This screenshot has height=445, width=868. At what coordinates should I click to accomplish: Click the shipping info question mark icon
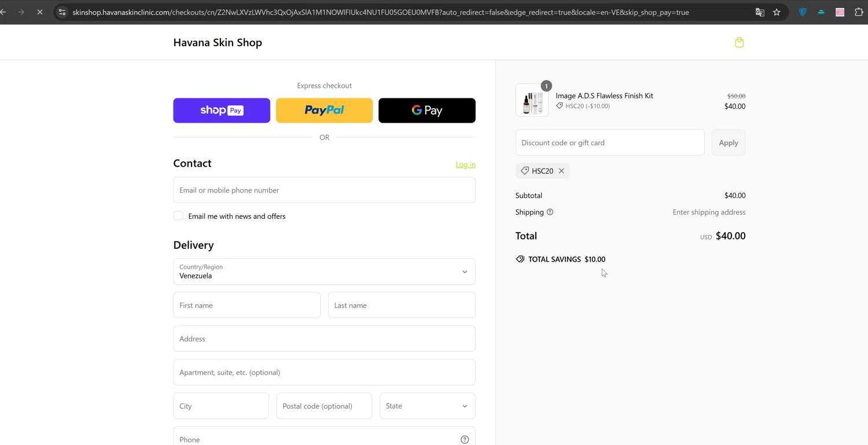coord(550,212)
